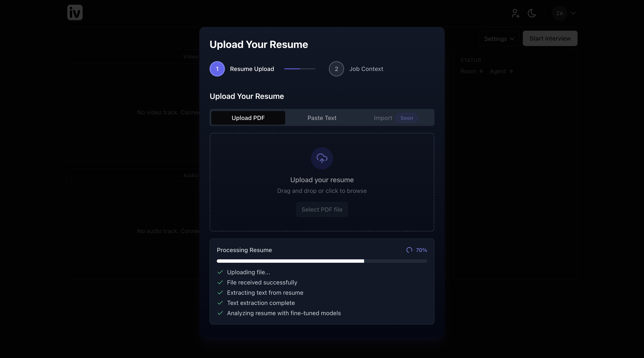Image resolution: width=644 pixels, height=358 pixels.
Task: Click the Processing Resume progress bar
Action: tap(322, 261)
